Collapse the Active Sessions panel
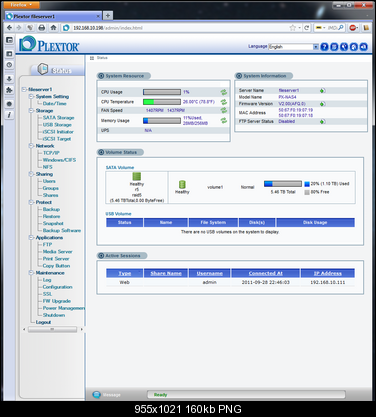 101,256
